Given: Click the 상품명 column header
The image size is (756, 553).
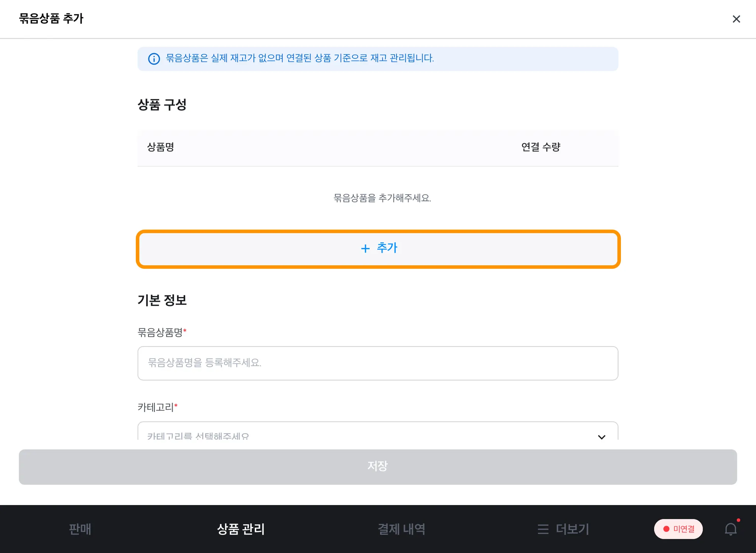Looking at the screenshot, I should tap(160, 147).
